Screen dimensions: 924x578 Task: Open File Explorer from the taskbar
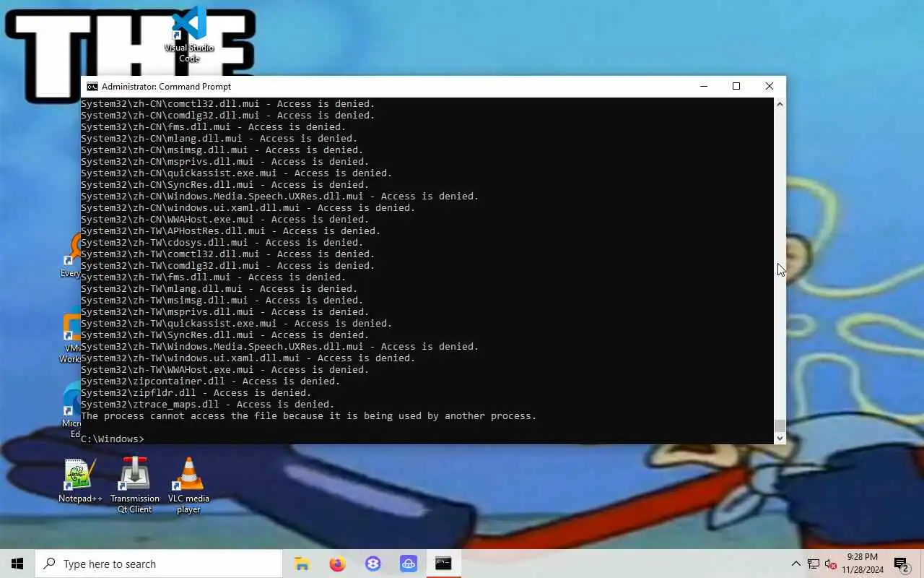[x=302, y=564]
